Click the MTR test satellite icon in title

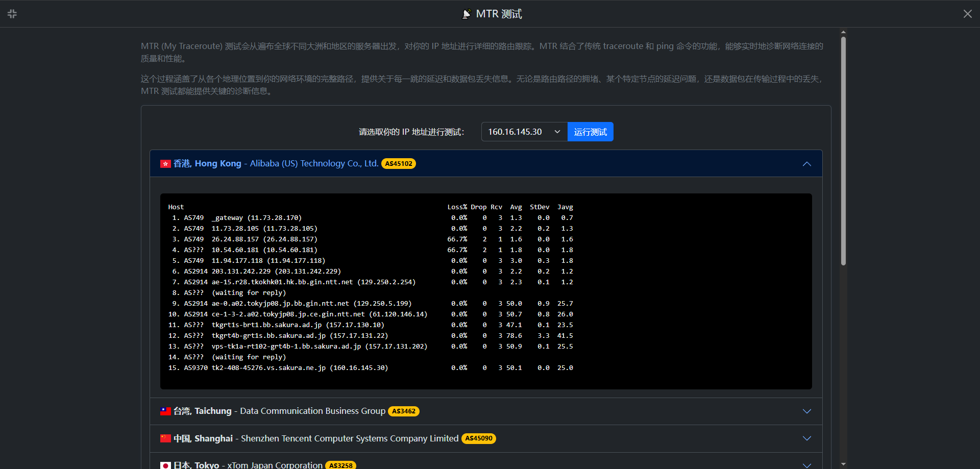pos(466,14)
